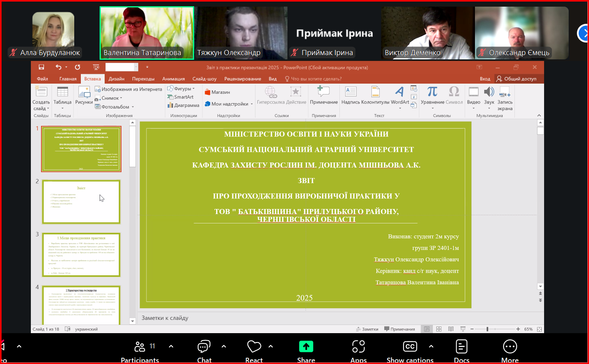The height and width of the screenshot is (364, 589).
Task: Open the Мои надстройки dropdown
Action: 230,104
